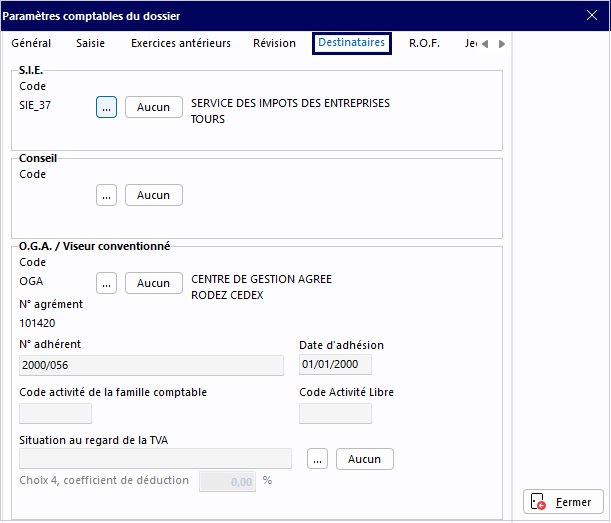The width and height of the screenshot is (611, 523).
Task: Clear S.I.E. code with Aucun
Action: (154, 107)
